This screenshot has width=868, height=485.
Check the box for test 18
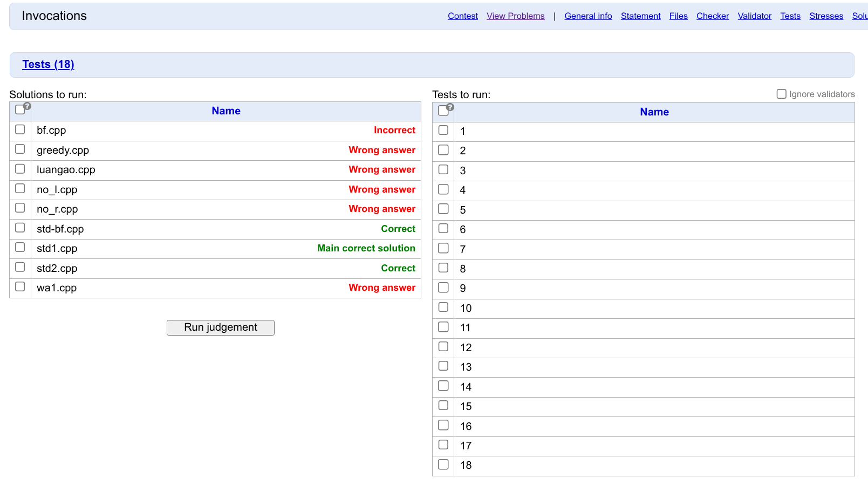pyautogui.click(x=443, y=464)
